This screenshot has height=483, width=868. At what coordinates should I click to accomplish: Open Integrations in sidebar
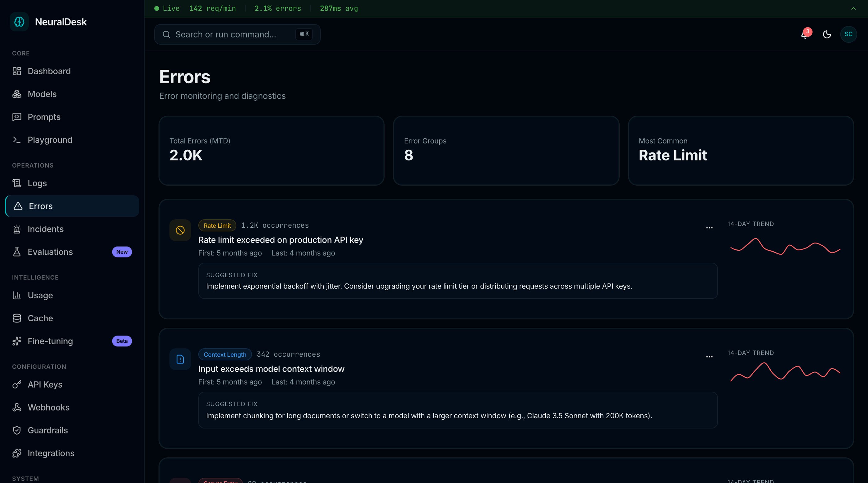72,453
